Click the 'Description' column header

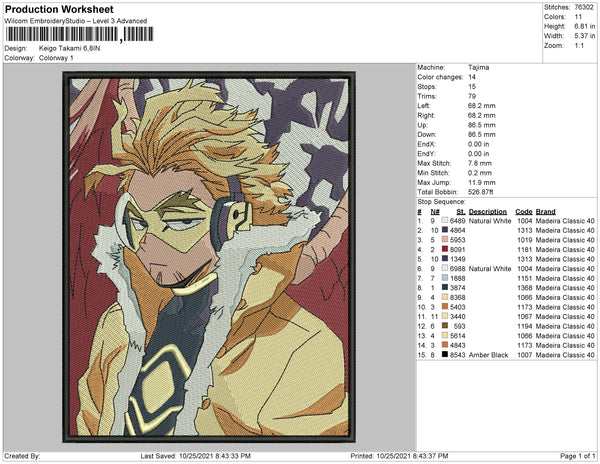pos(488,212)
